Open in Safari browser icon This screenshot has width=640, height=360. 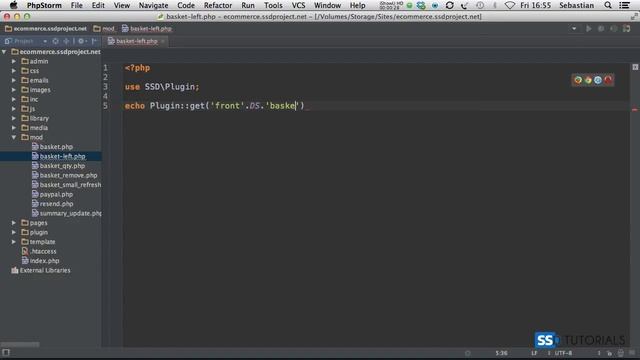[x=598, y=80]
